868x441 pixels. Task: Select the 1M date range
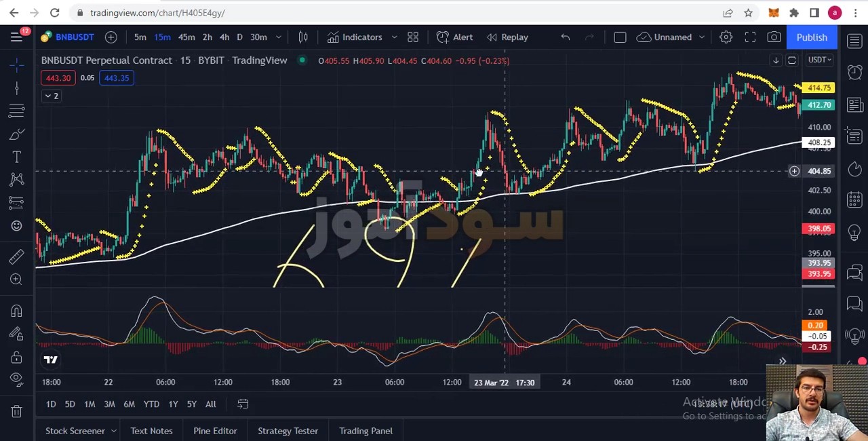click(x=90, y=404)
